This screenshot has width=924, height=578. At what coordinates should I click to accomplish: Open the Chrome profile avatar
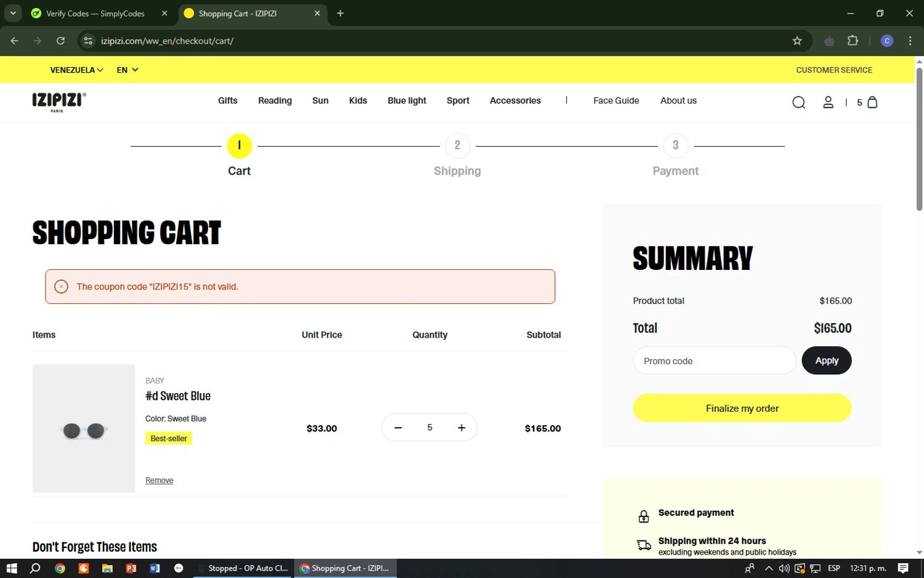tap(887, 41)
